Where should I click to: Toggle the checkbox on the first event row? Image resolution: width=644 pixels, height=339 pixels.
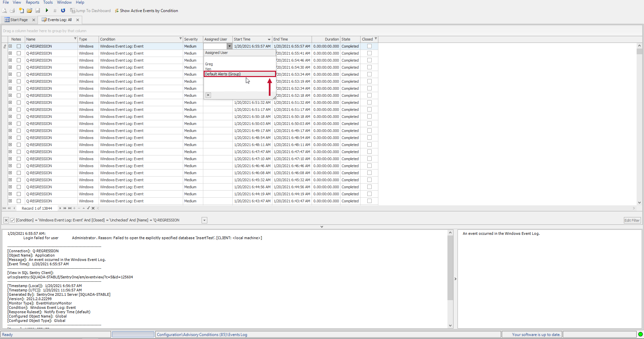click(19, 46)
